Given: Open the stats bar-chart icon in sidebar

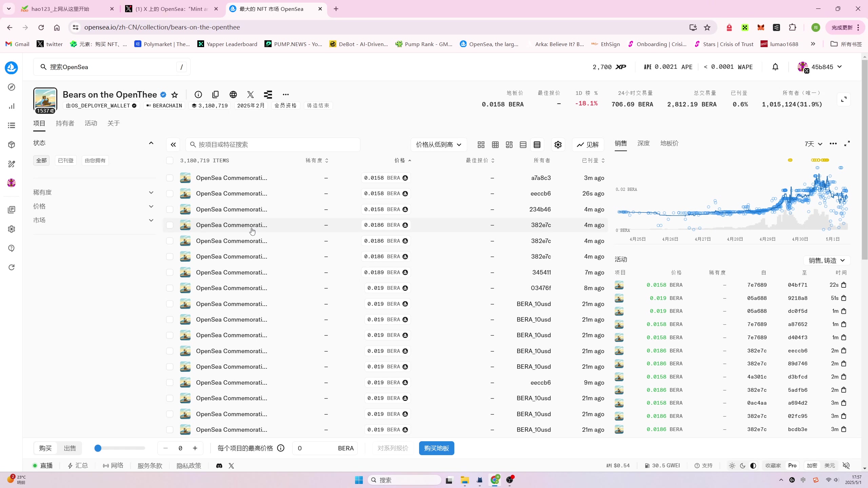Looking at the screenshot, I should (12, 106).
